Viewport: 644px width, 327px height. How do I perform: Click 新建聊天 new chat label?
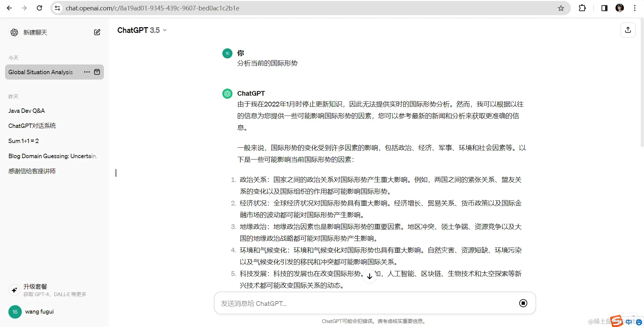point(35,32)
